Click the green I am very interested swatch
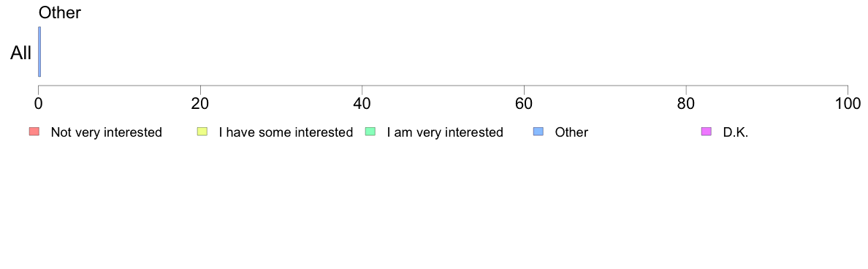The image size is (868, 269). (370, 132)
